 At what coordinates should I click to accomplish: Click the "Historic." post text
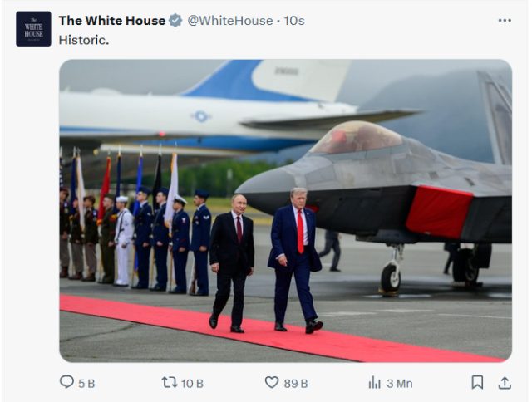pos(84,40)
